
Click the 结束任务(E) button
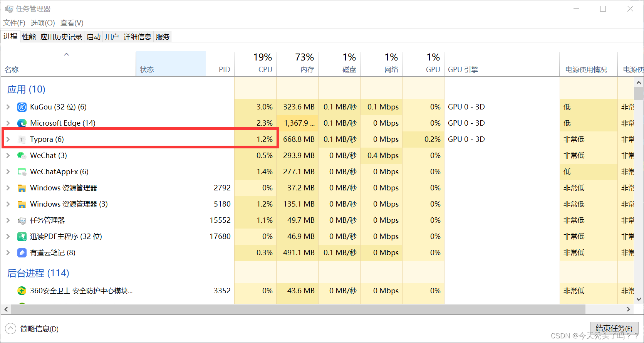click(614, 328)
